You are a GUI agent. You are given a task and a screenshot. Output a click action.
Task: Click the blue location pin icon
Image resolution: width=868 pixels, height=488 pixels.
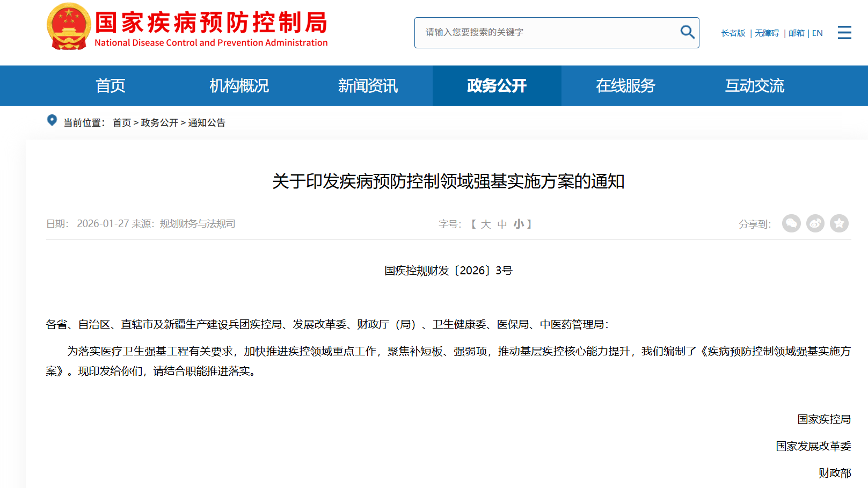tap(52, 121)
